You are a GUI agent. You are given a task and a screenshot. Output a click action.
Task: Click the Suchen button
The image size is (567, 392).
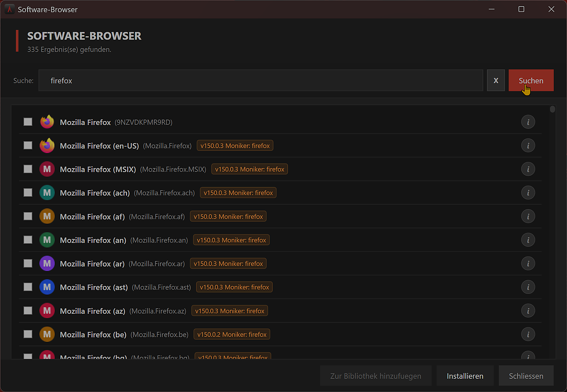[531, 80]
